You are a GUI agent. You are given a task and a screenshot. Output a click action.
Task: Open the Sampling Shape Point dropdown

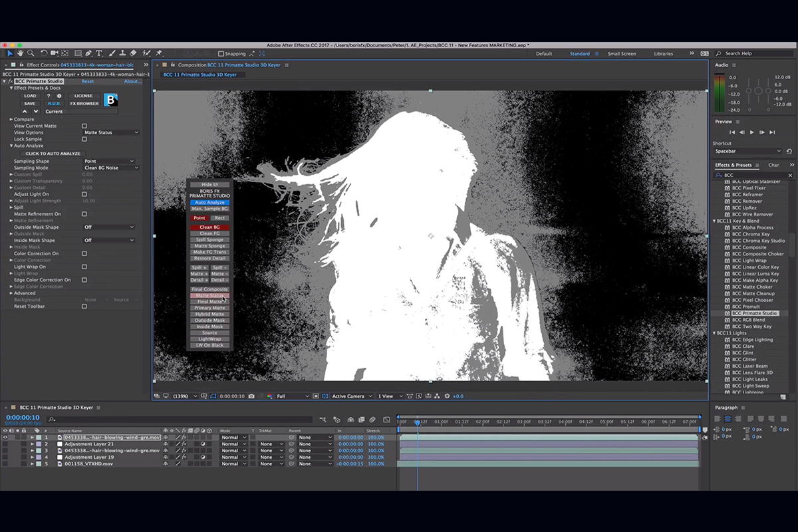[109, 161]
